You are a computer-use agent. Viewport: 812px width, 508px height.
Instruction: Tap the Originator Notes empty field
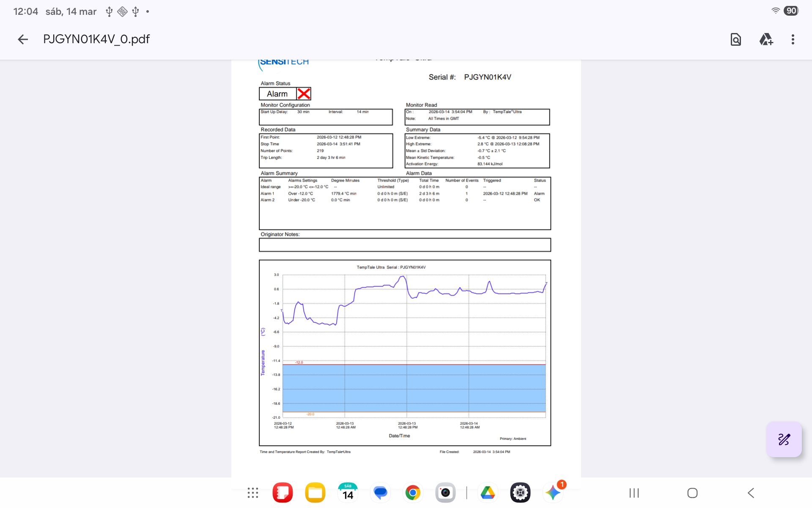tap(405, 245)
